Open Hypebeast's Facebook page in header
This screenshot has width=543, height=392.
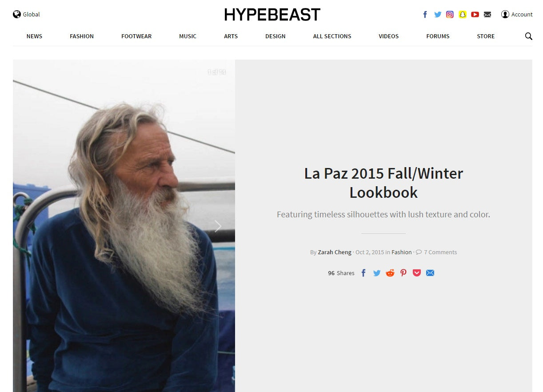click(x=425, y=14)
